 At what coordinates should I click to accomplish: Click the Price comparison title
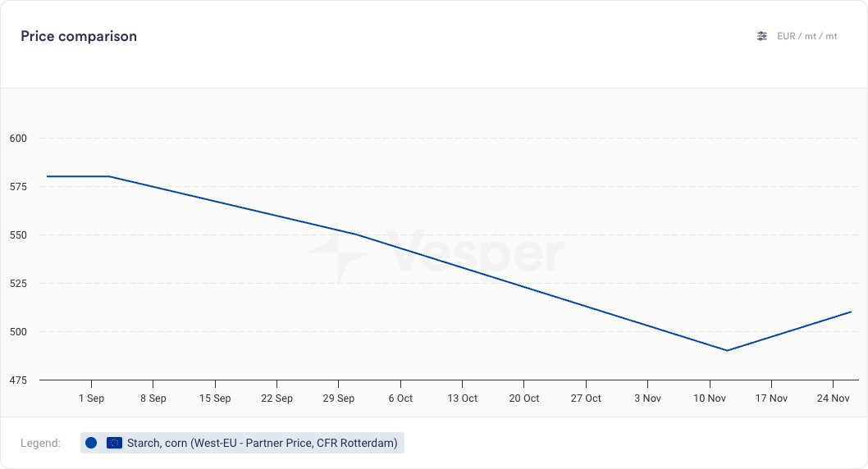tap(79, 36)
